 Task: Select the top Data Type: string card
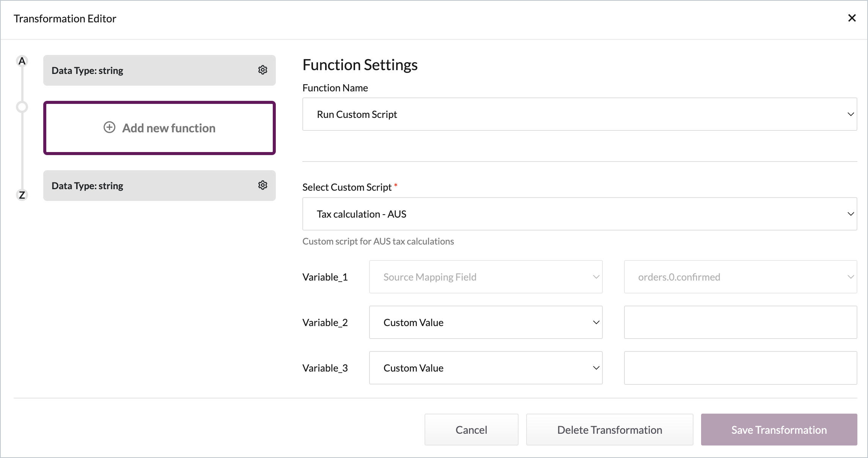152,71
